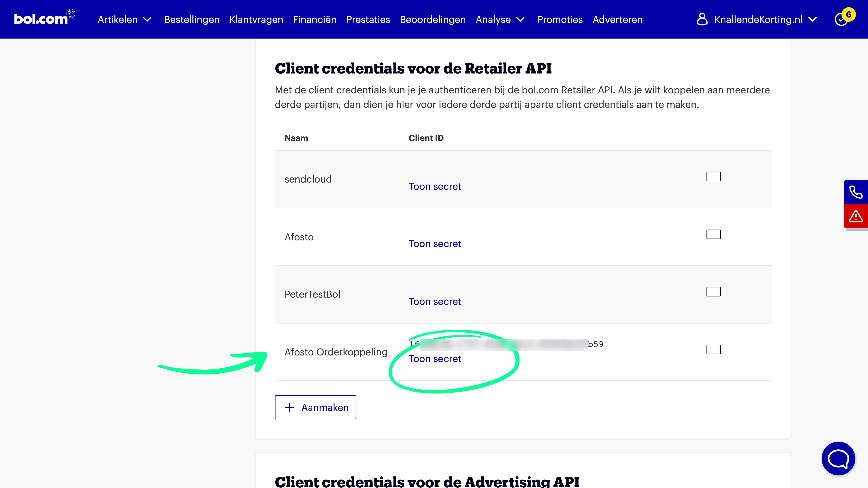Image resolution: width=868 pixels, height=488 pixels.
Task: Click the user account avatar icon
Action: pyautogui.click(x=702, y=19)
